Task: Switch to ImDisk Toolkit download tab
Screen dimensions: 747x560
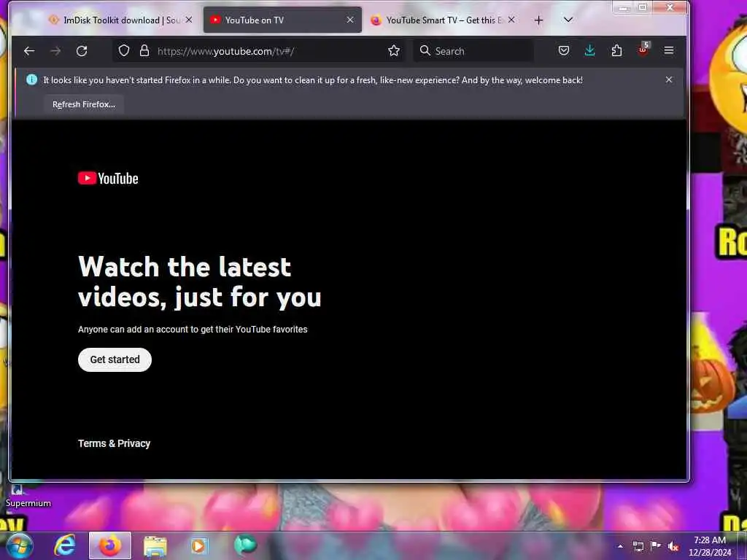Action: click(122, 20)
